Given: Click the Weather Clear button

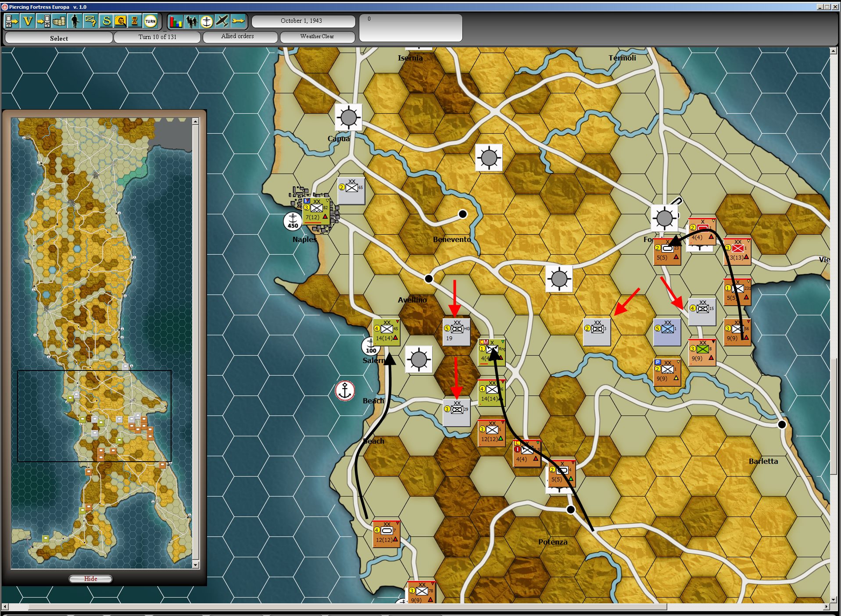Looking at the screenshot, I should pos(317,36).
